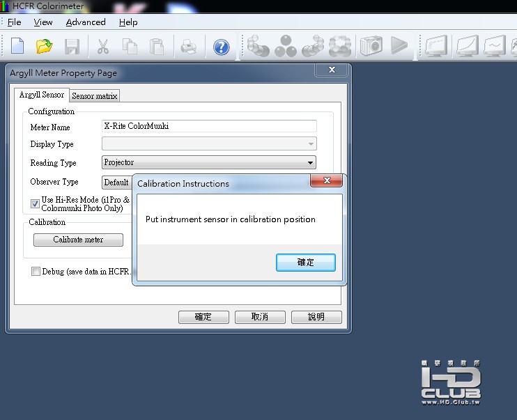Click the diagonal spheres saturation measure icon
This screenshot has width=517, height=420.
click(x=313, y=46)
